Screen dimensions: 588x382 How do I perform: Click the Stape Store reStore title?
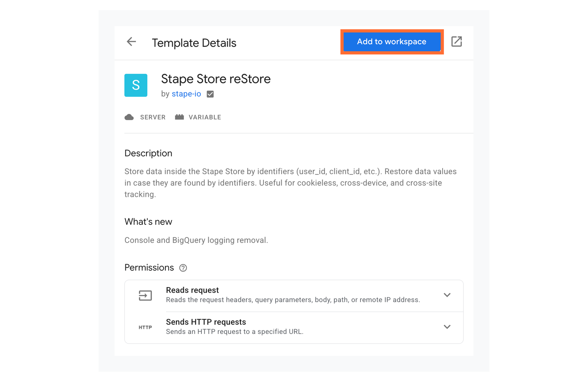coord(216,79)
